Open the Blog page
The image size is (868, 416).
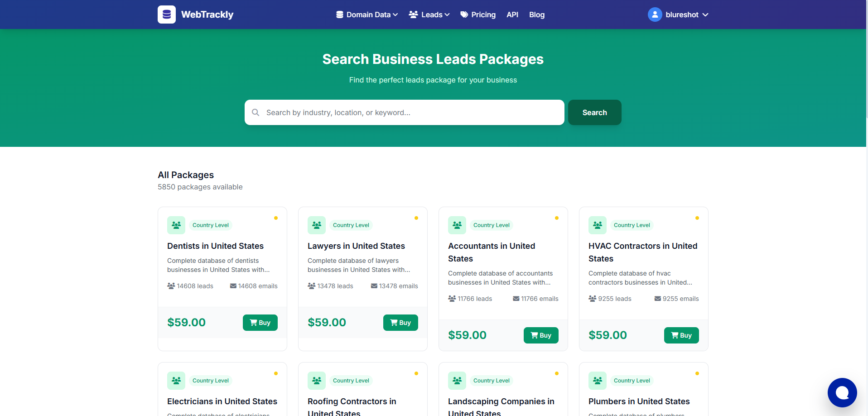(537, 15)
